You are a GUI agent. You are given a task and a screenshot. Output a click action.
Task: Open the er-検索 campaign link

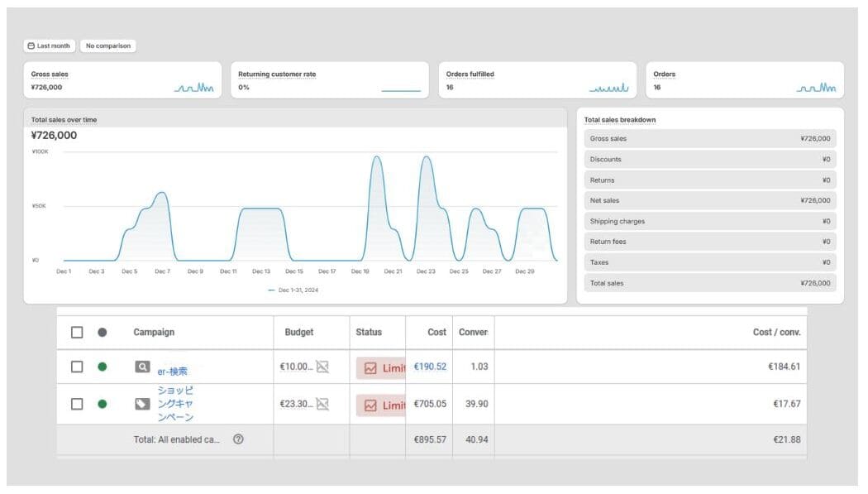pos(173,372)
